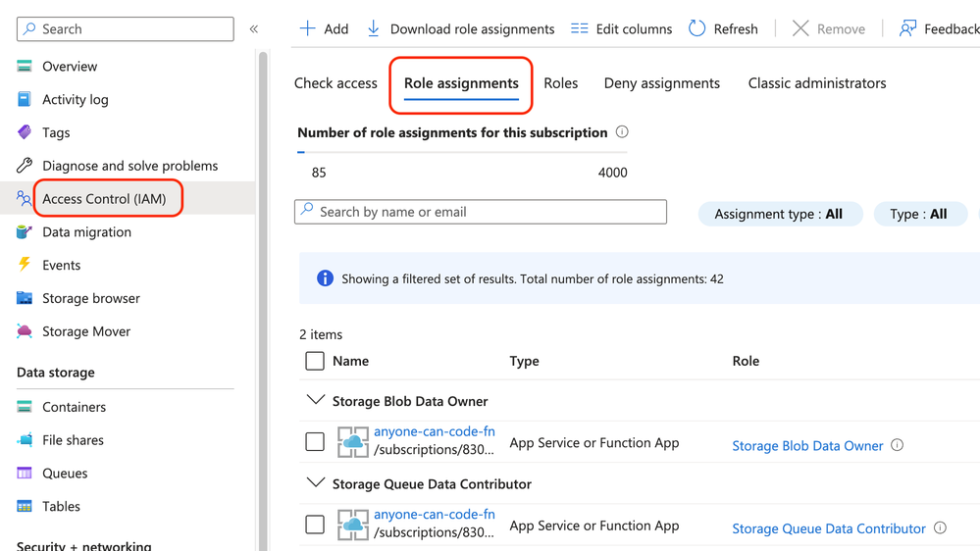Check the Storage Queue Data Contributor assignment row

pos(315,525)
